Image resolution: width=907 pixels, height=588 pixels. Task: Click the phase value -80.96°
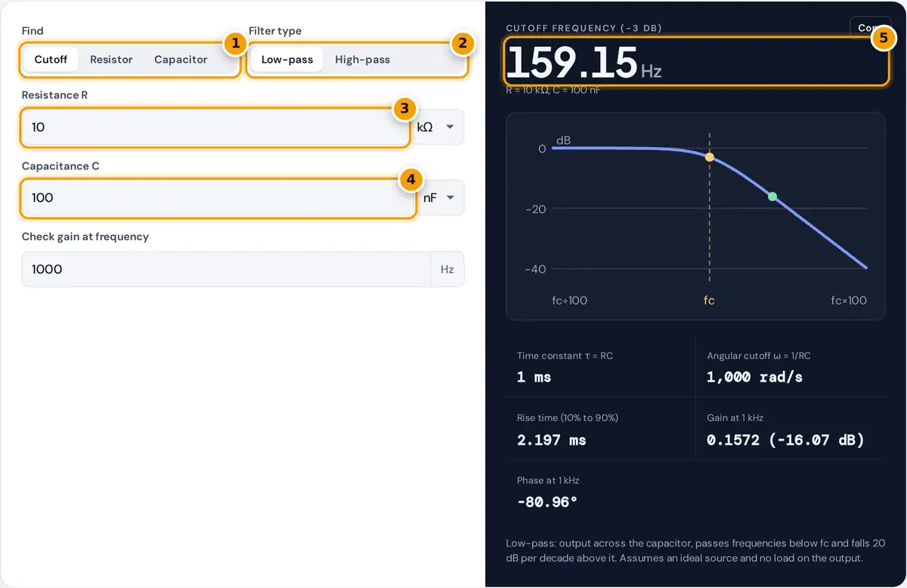[x=547, y=502]
